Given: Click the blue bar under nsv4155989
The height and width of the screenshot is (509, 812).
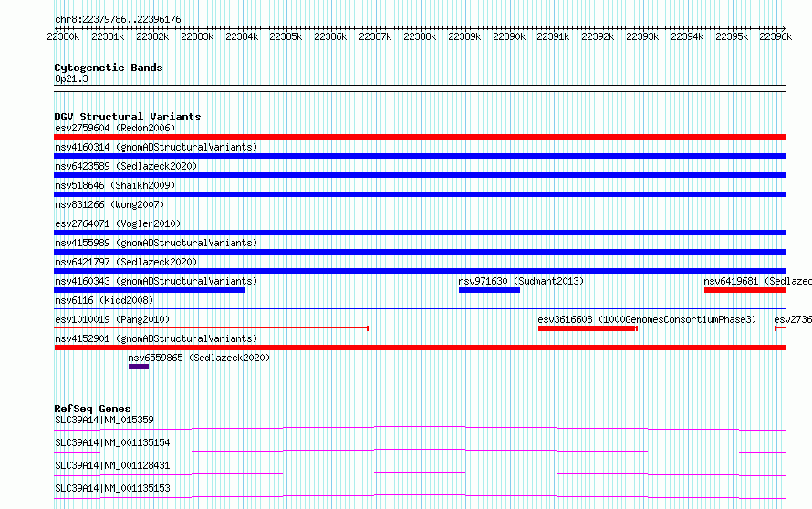Looking at the screenshot, I should pos(420,252).
